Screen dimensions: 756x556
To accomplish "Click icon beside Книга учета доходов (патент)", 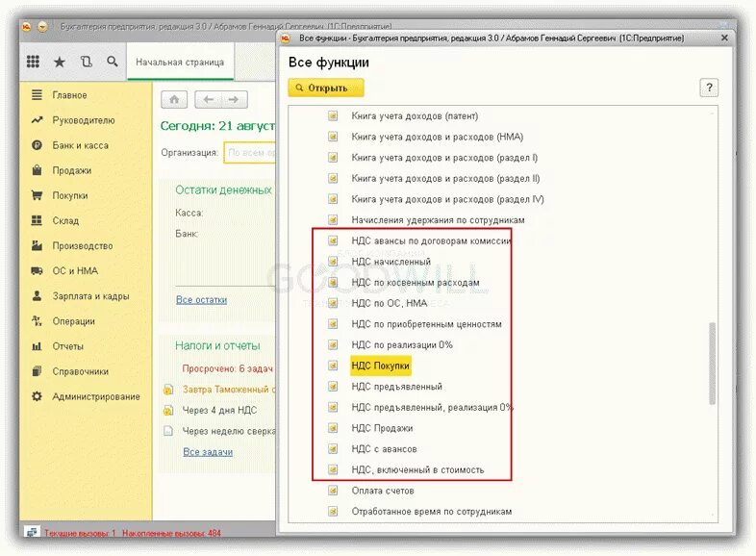I will (x=333, y=115).
